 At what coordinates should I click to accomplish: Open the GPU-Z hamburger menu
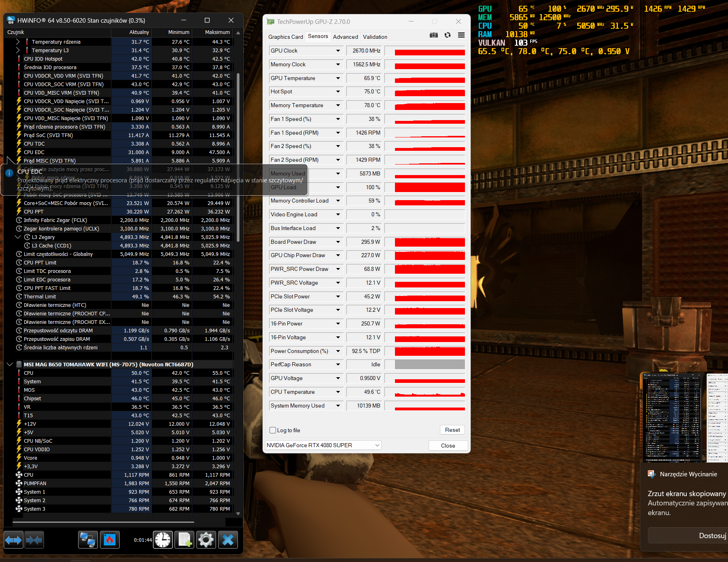pyautogui.click(x=461, y=35)
